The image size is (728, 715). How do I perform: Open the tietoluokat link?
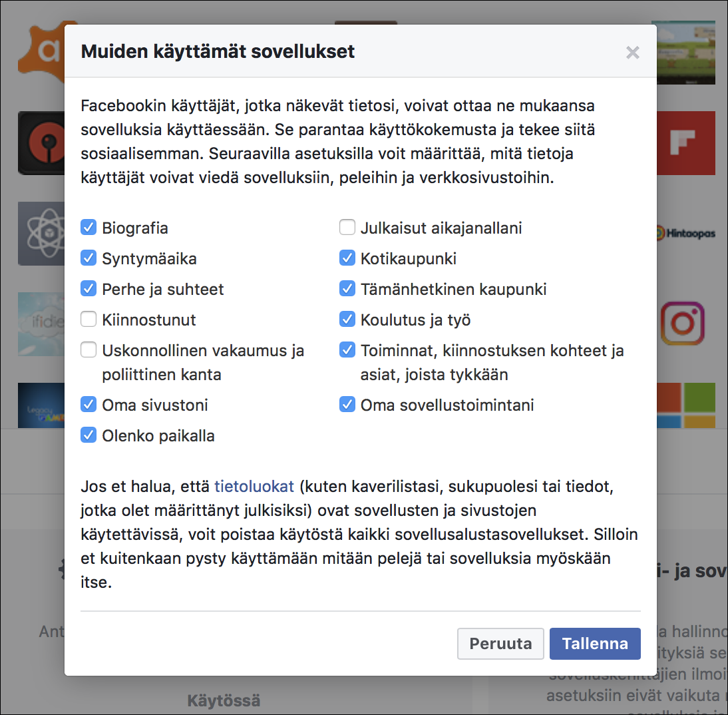point(254,487)
